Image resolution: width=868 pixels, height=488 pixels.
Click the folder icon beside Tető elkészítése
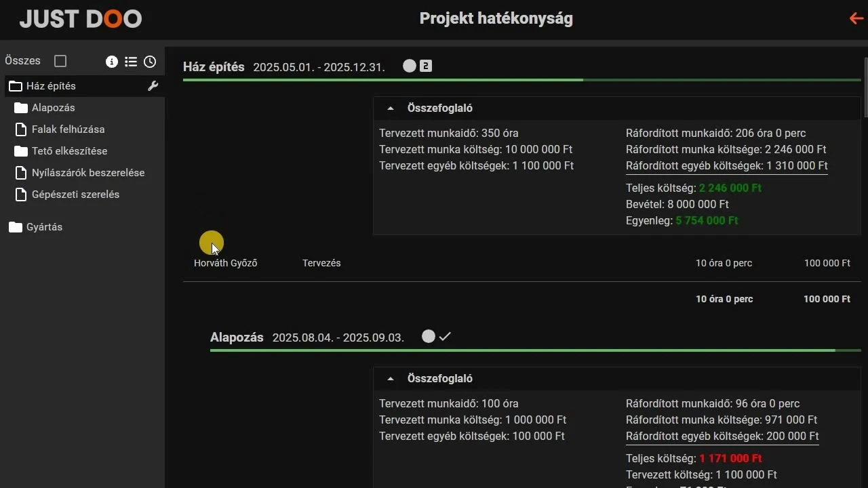[21, 151]
